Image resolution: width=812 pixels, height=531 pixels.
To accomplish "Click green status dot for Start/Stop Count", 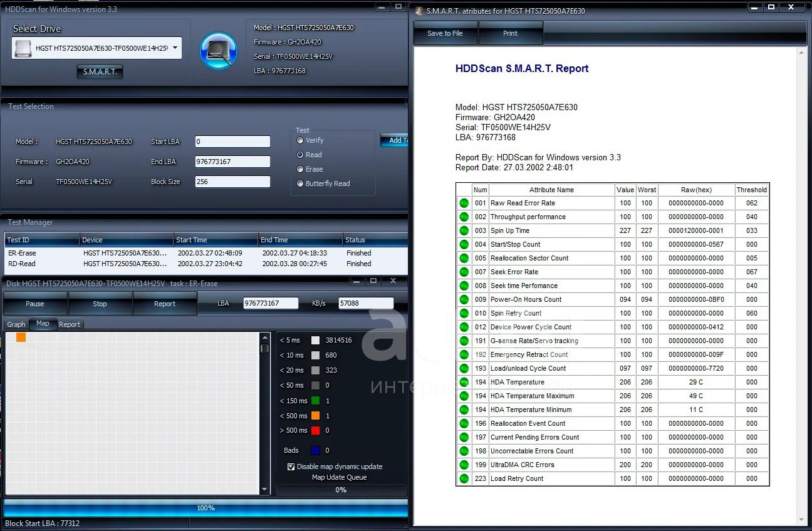I will pos(464,244).
